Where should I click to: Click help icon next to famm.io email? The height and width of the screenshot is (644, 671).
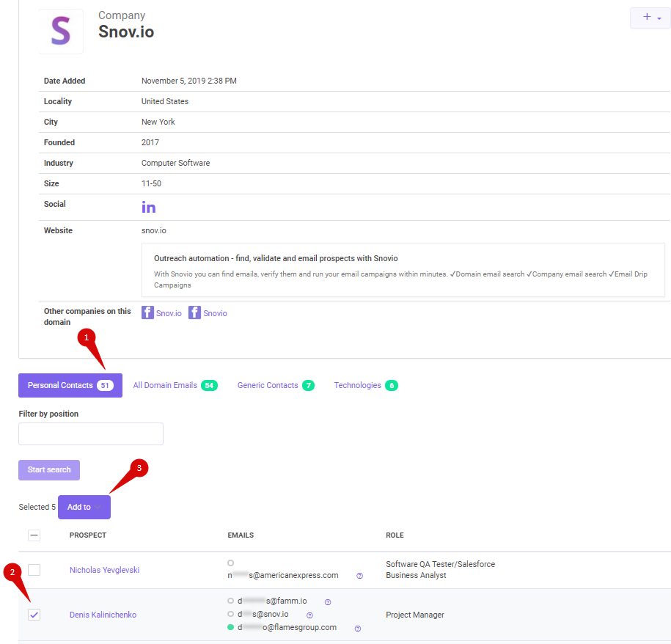tap(328, 602)
